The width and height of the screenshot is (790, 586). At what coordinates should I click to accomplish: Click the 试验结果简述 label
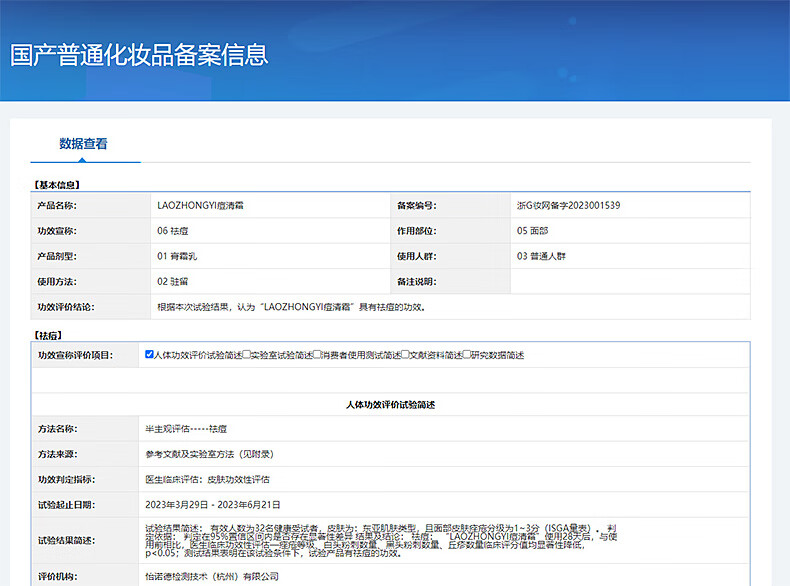coord(67,540)
